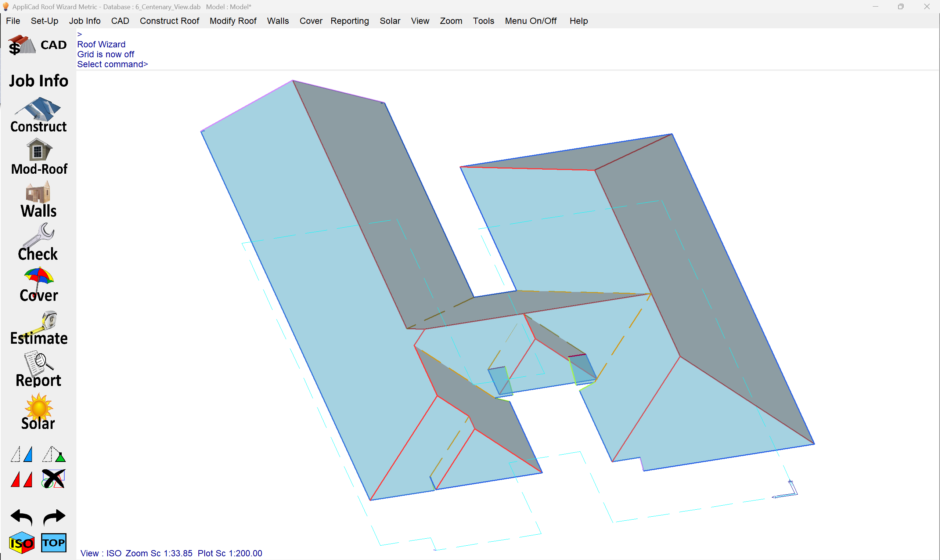Open the Construct roof sidebar icon
Image resolution: width=940 pixels, height=560 pixels.
[38, 115]
